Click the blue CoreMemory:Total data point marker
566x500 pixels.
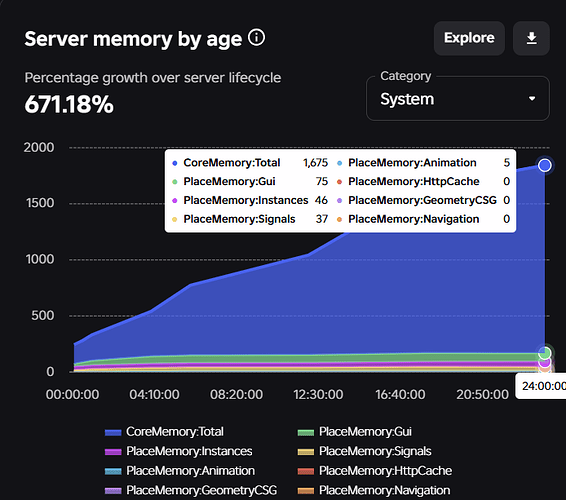pos(545,165)
